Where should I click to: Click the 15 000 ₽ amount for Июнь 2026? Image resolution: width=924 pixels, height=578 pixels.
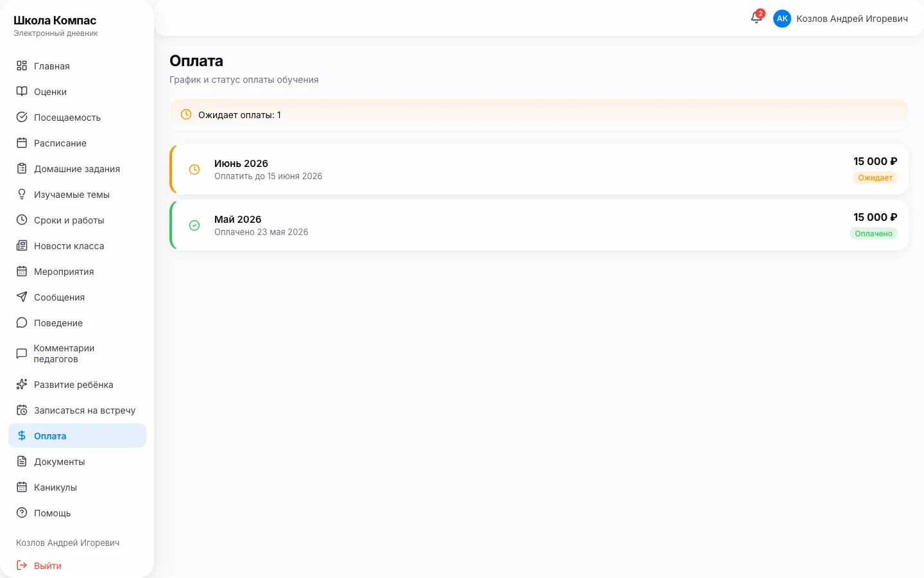pos(875,161)
